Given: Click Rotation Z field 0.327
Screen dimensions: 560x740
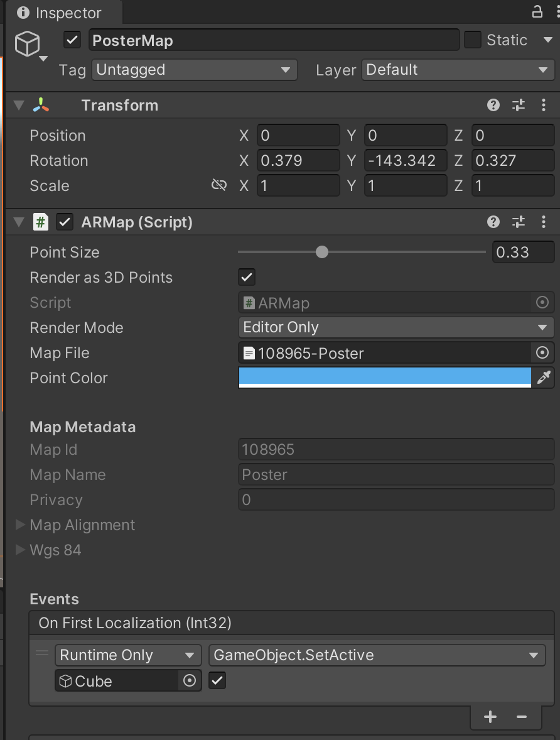Looking at the screenshot, I should pos(513,160).
